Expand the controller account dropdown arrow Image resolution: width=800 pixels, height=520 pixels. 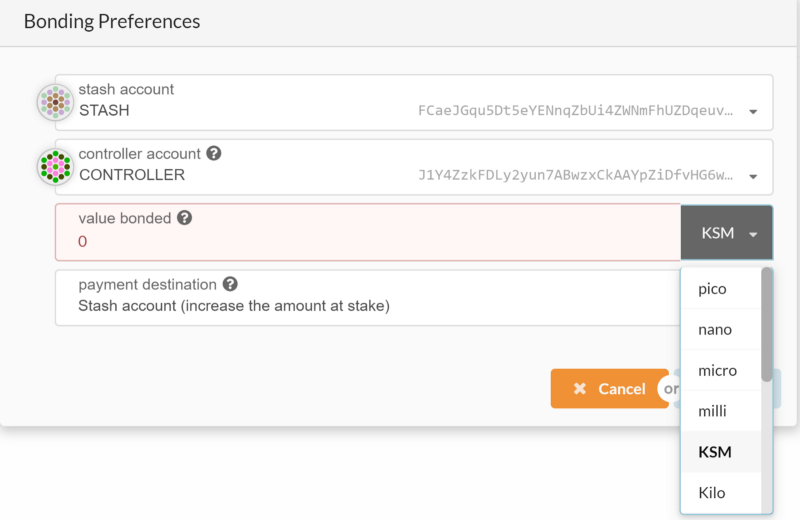point(753,177)
